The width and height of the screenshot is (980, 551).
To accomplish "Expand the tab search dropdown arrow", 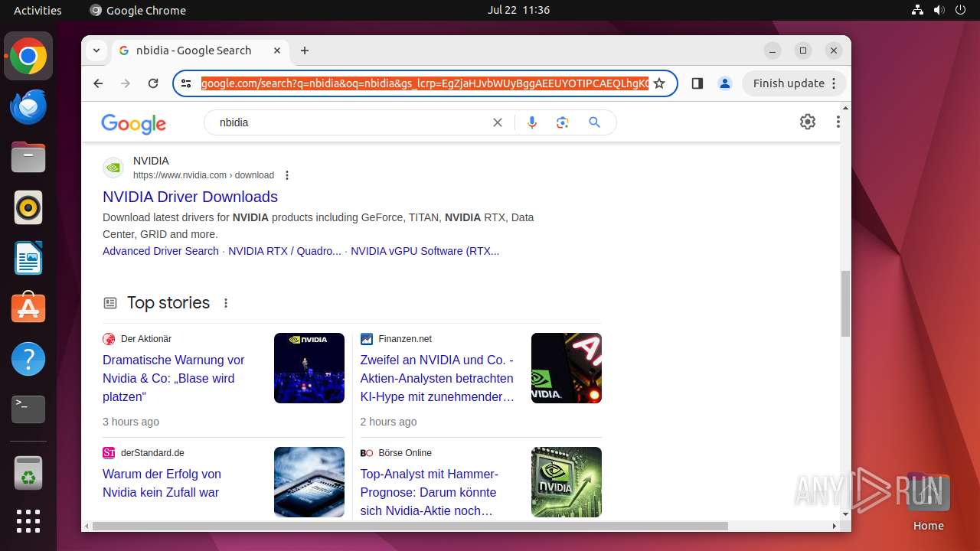I will point(96,51).
